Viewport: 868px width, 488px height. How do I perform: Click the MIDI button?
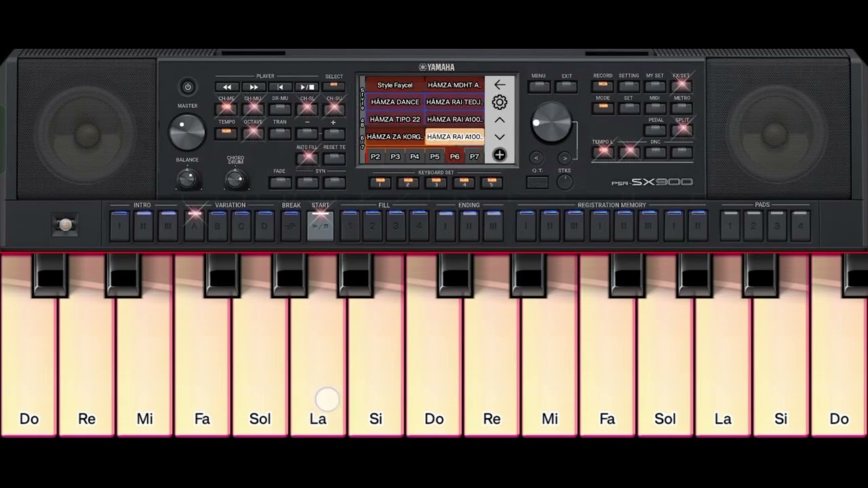[655, 108]
